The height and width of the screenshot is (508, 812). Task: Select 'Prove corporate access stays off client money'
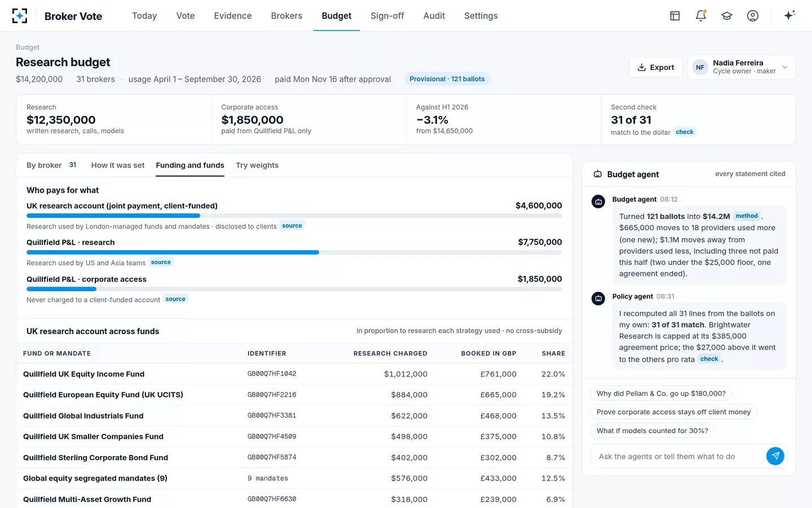[673, 412]
